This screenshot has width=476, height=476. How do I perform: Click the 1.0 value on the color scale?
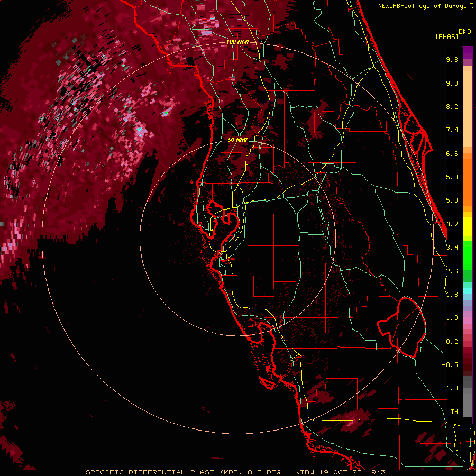point(452,318)
